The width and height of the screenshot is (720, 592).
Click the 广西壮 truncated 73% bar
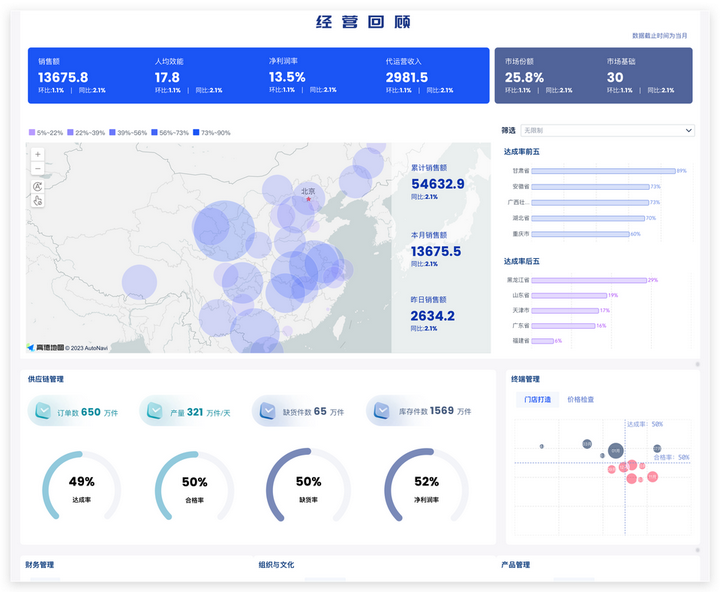(x=590, y=203)
